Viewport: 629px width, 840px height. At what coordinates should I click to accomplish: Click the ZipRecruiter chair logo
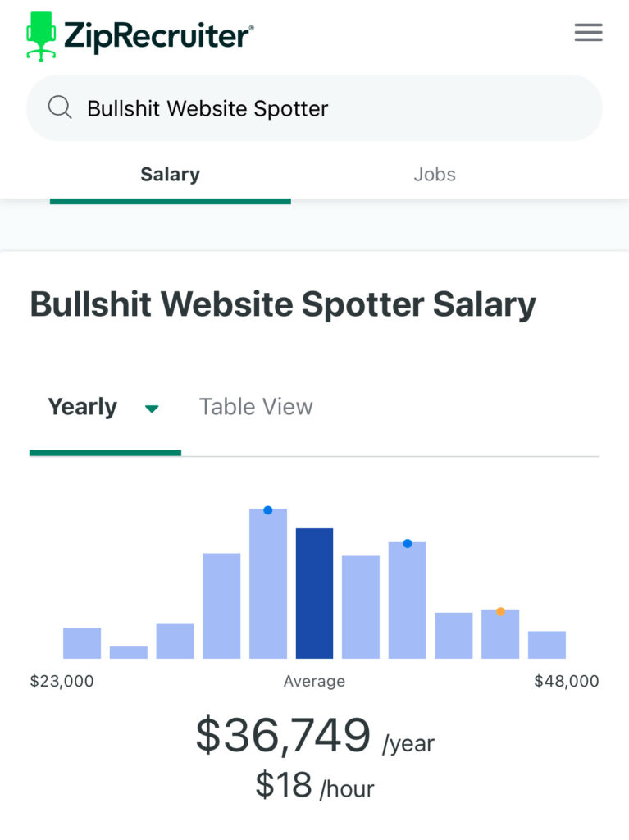pos(41,36)
